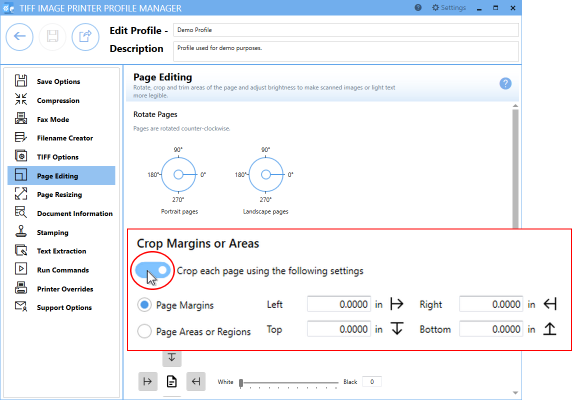
Task: Click the trim page center document icon
Action: (x=171, y=381)
